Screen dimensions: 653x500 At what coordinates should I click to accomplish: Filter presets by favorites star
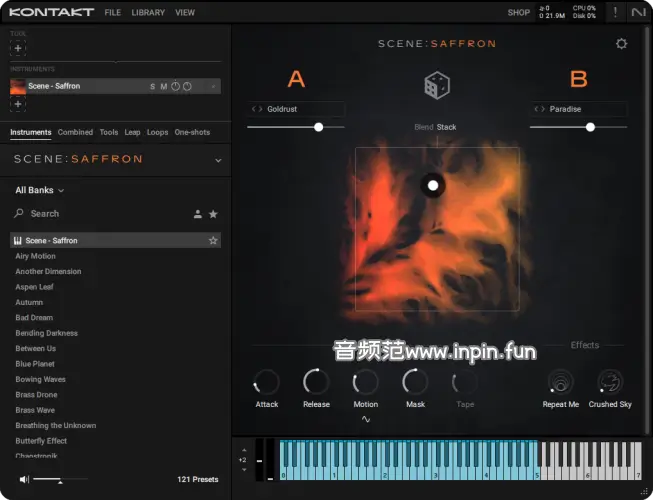[213, 214]
